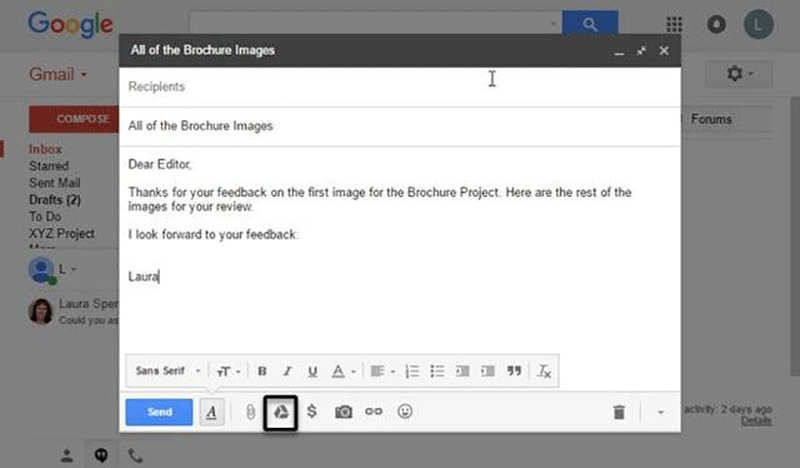Open more options arrow beside trash
800x468 pixels.
pyautogui.click(x=660, y=412)
